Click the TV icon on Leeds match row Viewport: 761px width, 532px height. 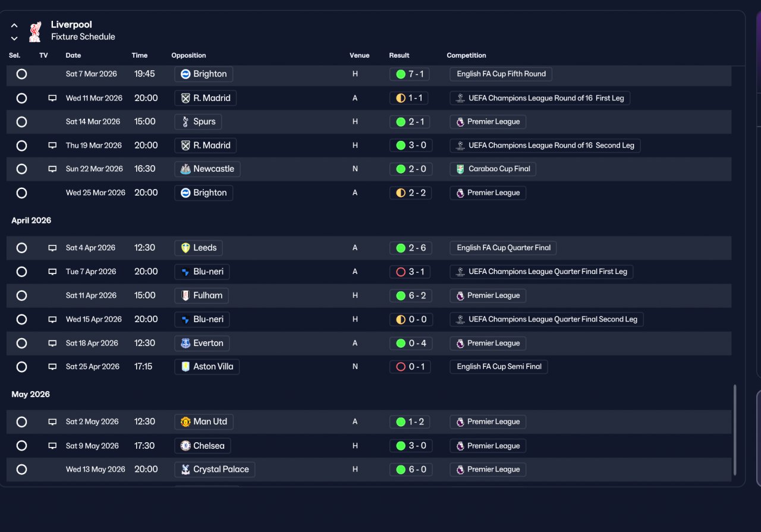click(52, 248)
